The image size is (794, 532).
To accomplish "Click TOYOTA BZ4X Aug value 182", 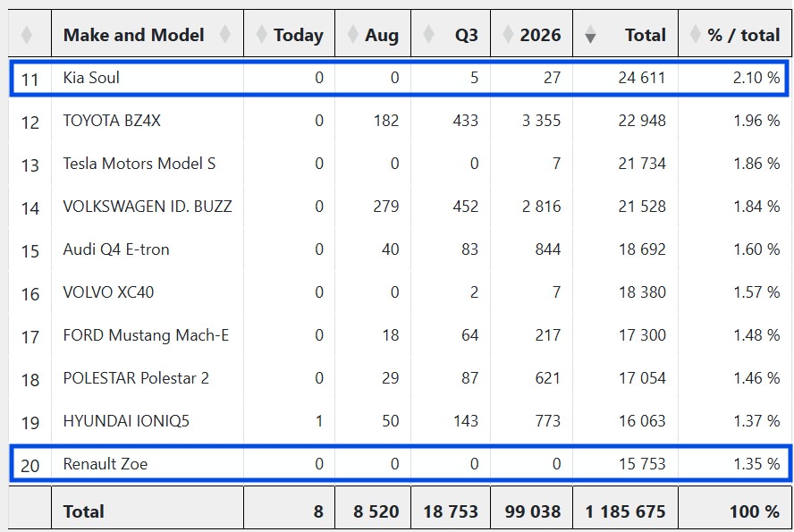I will click(386, 121).
